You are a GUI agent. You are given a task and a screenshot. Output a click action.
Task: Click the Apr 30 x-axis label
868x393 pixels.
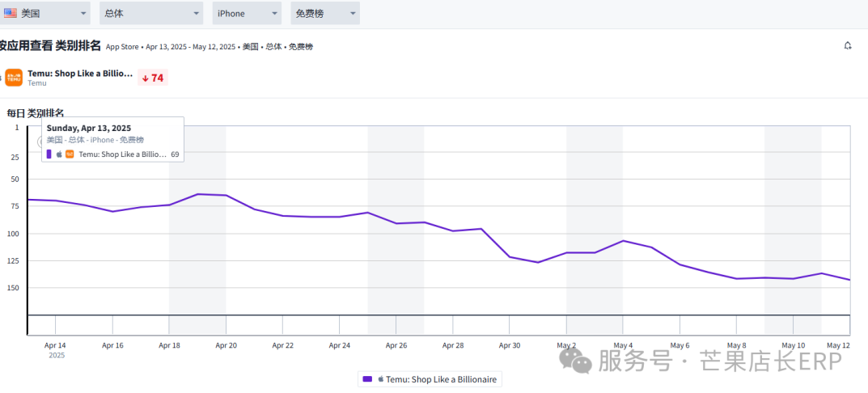(510, 345)
